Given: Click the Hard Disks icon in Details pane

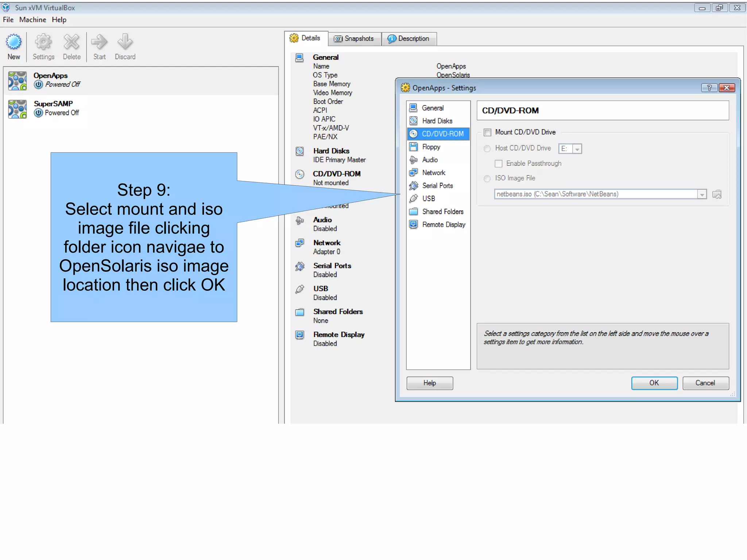Looking at the screenshot, I should (299, 151).
